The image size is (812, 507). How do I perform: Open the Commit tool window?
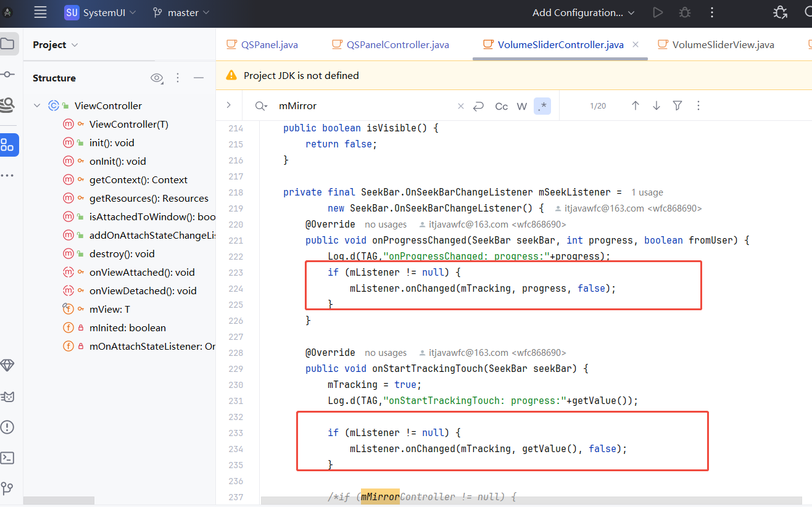click(x=7, y=74)
